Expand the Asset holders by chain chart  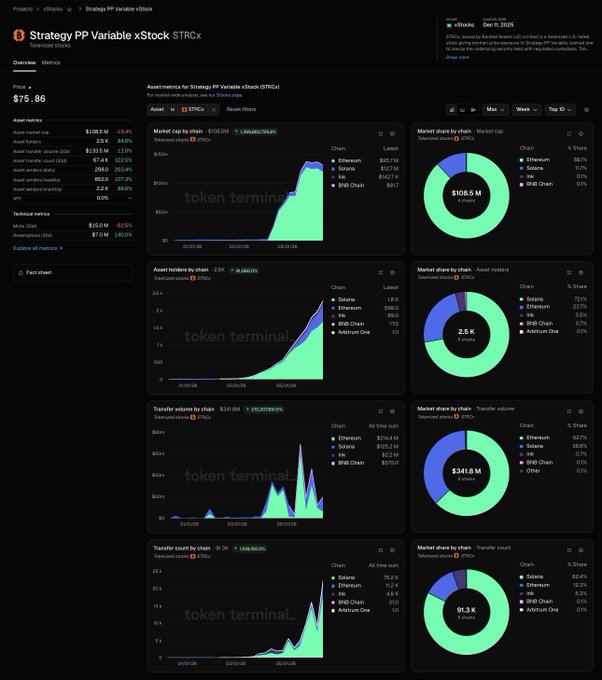click(380, 273)
